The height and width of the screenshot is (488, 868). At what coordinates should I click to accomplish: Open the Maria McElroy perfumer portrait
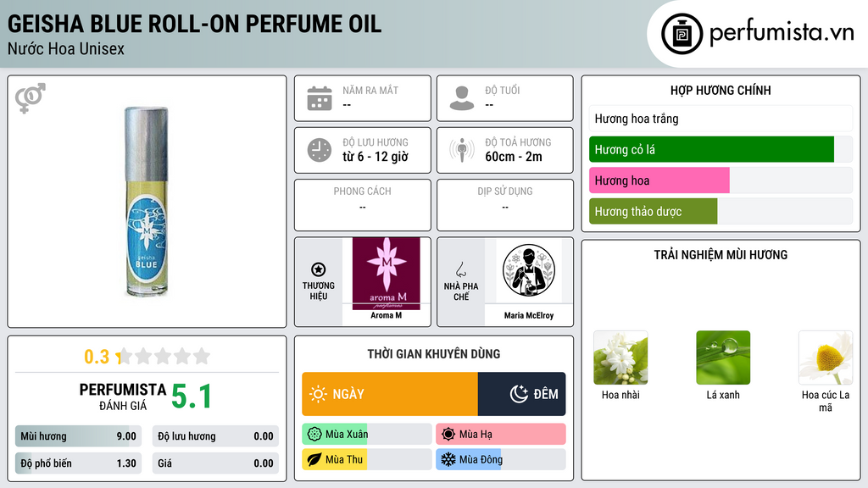click(529, 270)
